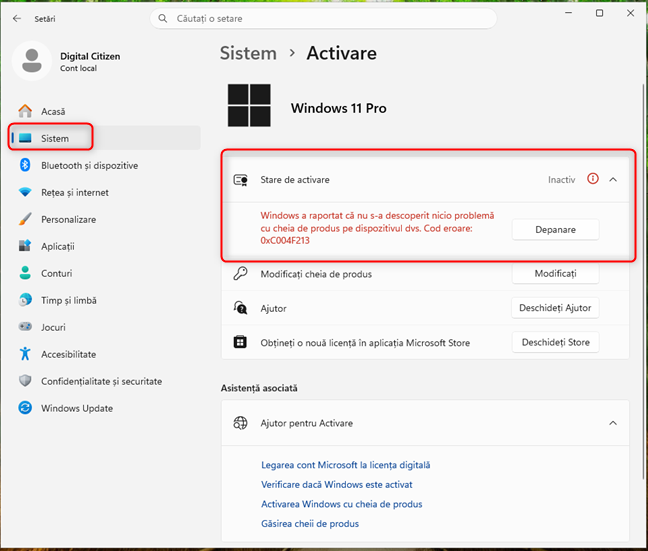Click the Ajutor help icon
The image size is (648, 551).
pos(241,308)
